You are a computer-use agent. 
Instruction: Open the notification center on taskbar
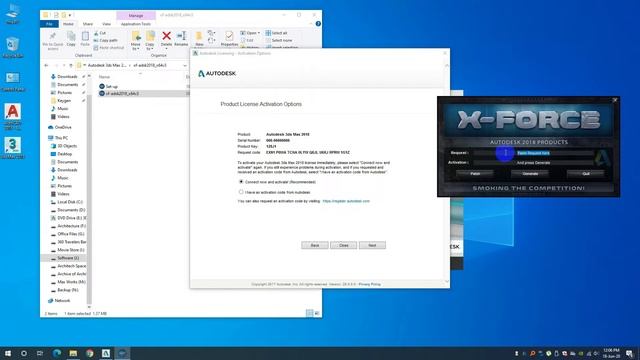click(x=630, y=353)
